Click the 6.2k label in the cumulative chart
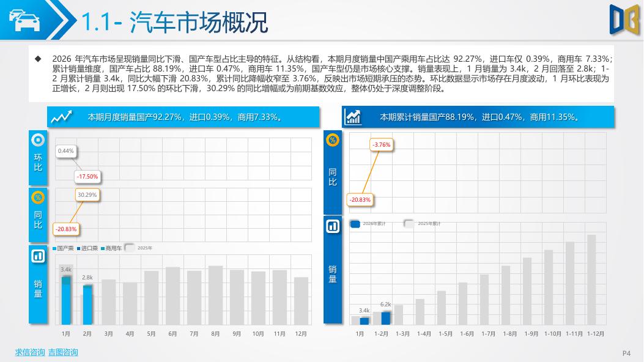 [385, 304]
